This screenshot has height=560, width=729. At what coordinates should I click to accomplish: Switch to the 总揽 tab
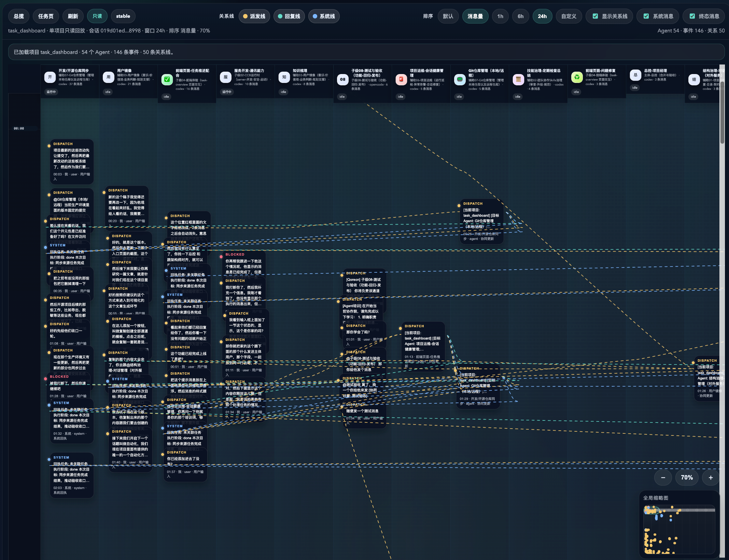click(x=18, y=16)
